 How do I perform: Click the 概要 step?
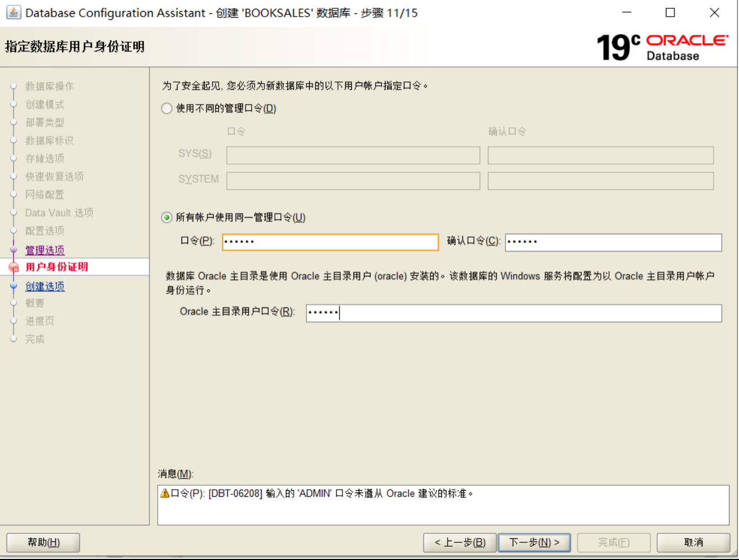35,303
